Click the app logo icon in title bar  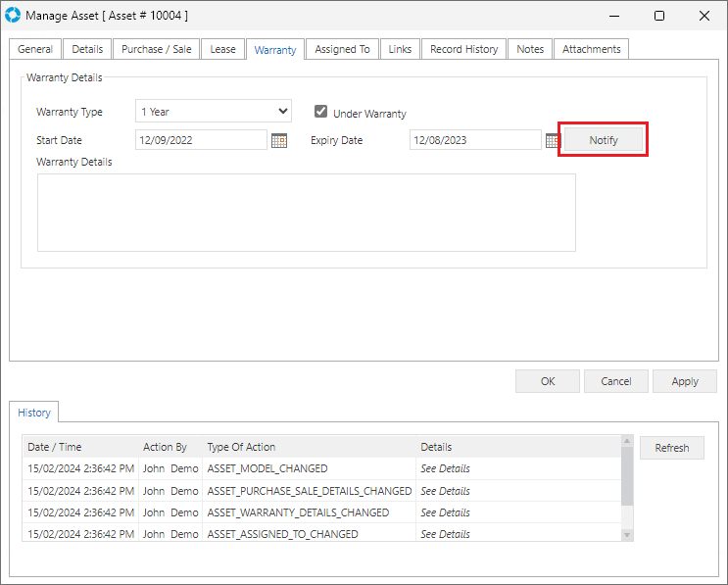[x=14, y=16]
